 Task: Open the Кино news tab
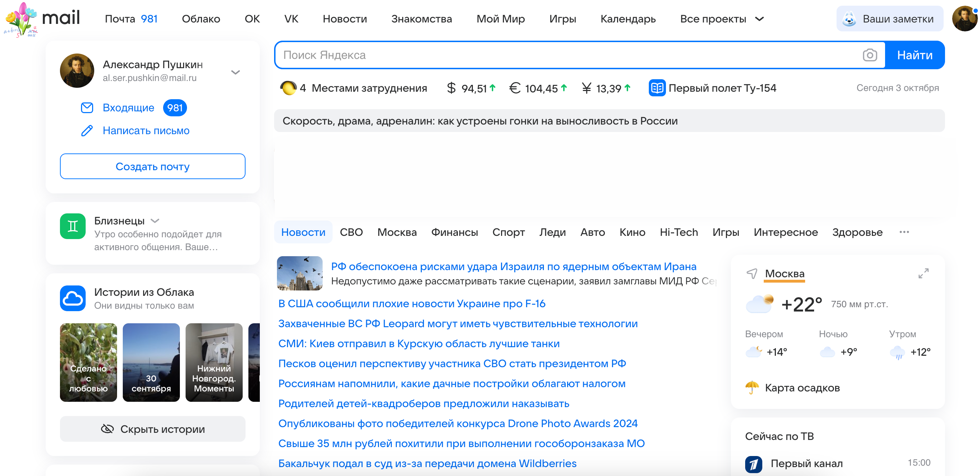(632, 232)
